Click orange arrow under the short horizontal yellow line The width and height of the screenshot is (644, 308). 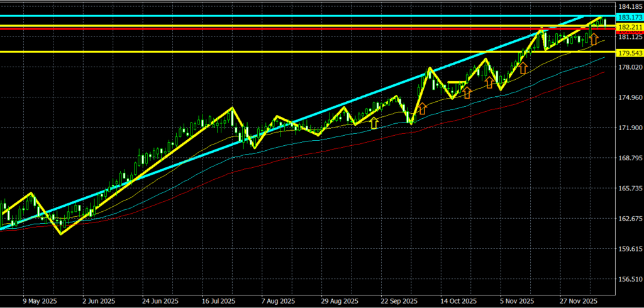[x=467, y=93]
